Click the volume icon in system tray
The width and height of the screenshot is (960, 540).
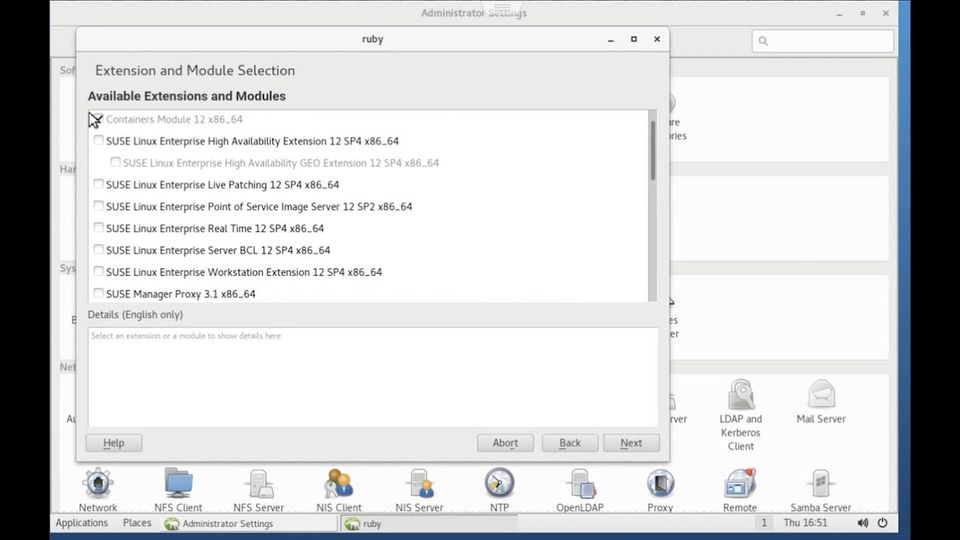tap(863, 523)
